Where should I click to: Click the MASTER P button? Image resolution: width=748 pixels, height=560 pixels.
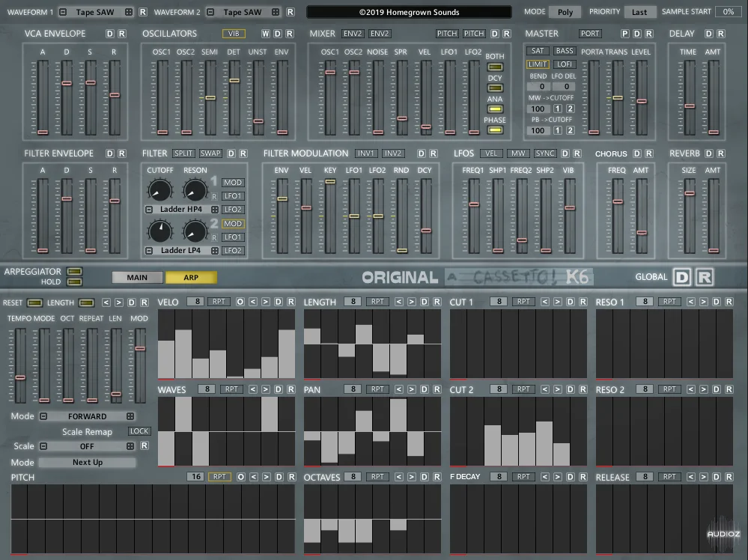tap(625, 34)
